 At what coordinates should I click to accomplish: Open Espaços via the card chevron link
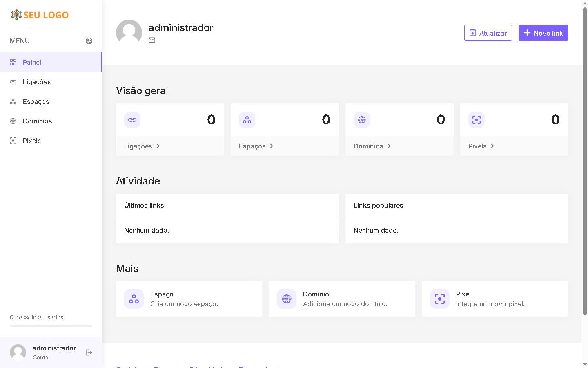click(256, 146)
